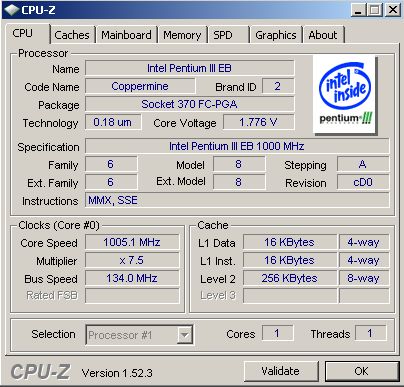
Task: Select the '1005.1 MHz' core speed value
Action: (132, 242)
